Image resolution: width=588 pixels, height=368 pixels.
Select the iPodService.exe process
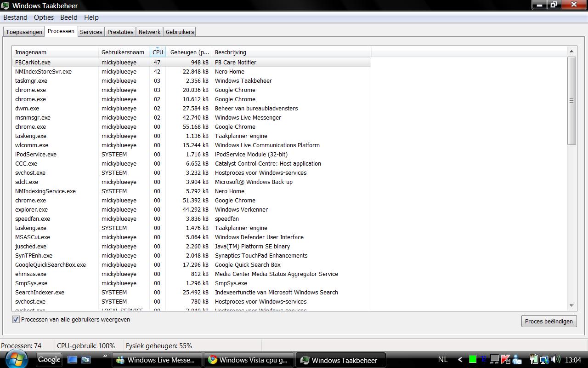(x=192, y=154)
